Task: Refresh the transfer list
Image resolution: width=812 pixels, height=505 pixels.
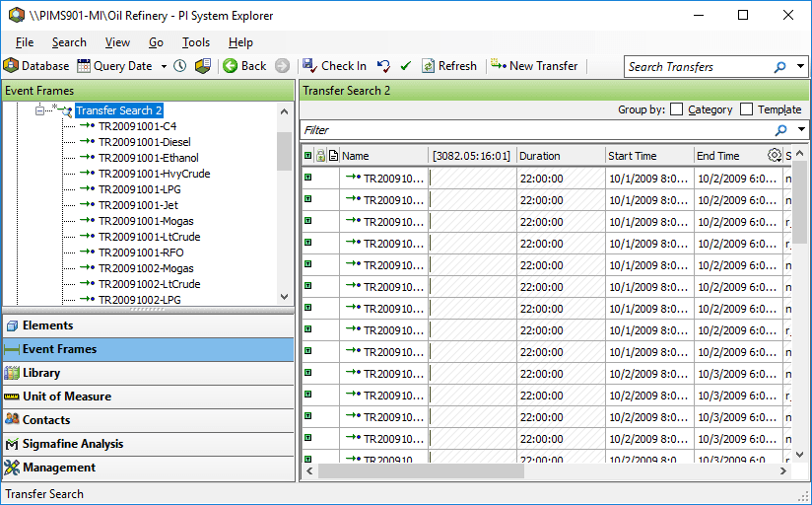Action: click(449, 66)
